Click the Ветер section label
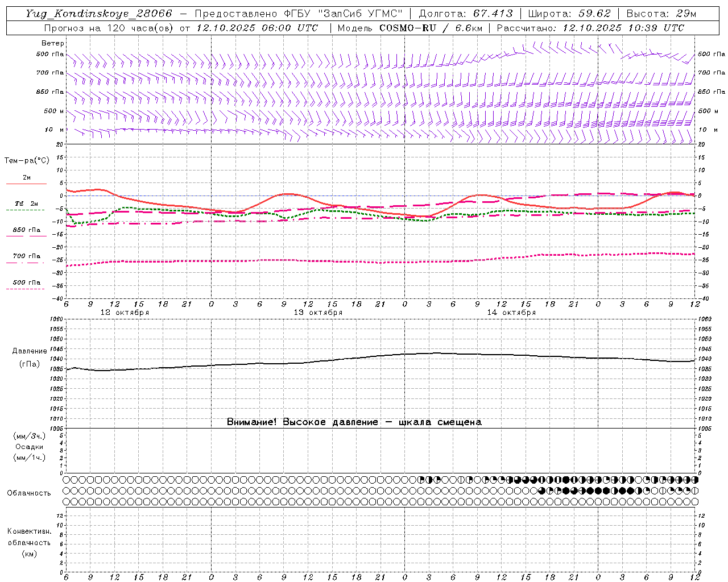The height and width of the screenshot is (582, 728). (53, 43)
